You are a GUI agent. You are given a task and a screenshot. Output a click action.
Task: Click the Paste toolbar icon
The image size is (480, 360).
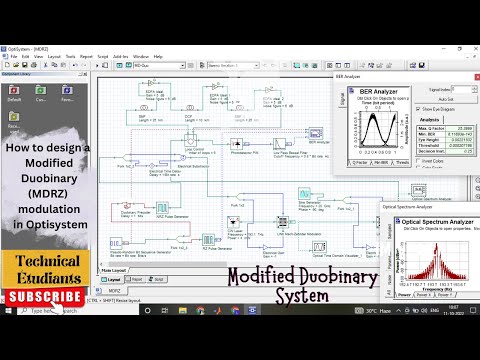tap(63, 65)
